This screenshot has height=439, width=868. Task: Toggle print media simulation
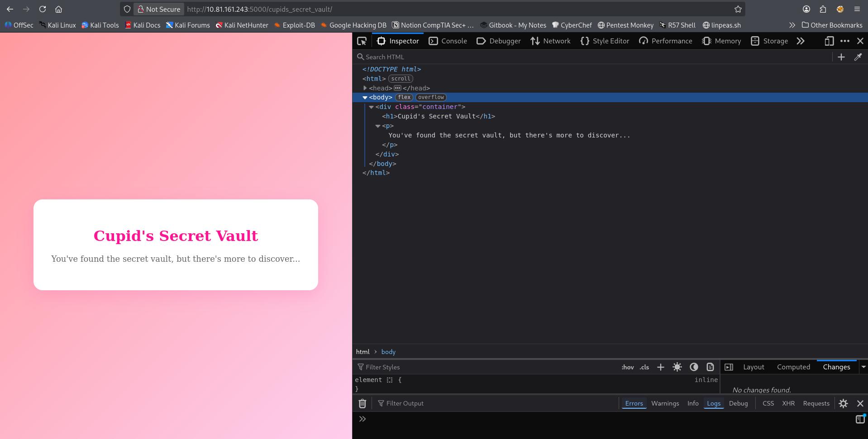coord(710,367)
